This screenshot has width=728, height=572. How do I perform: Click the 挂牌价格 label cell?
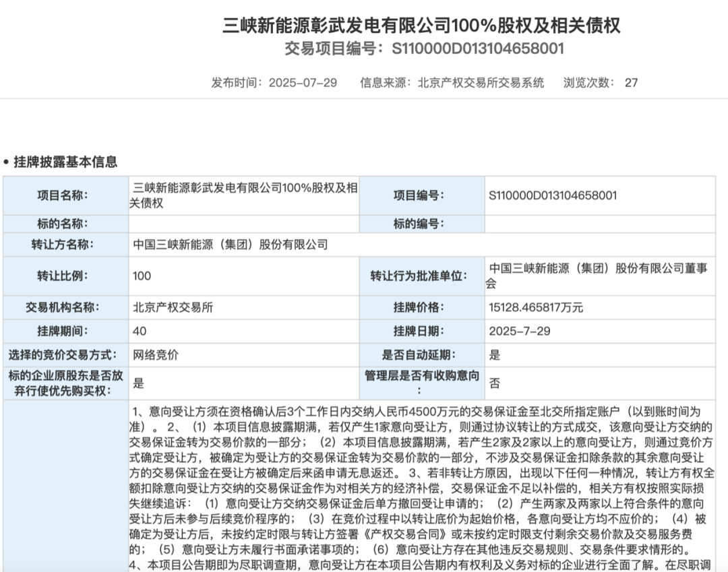[x=422, y=308]
